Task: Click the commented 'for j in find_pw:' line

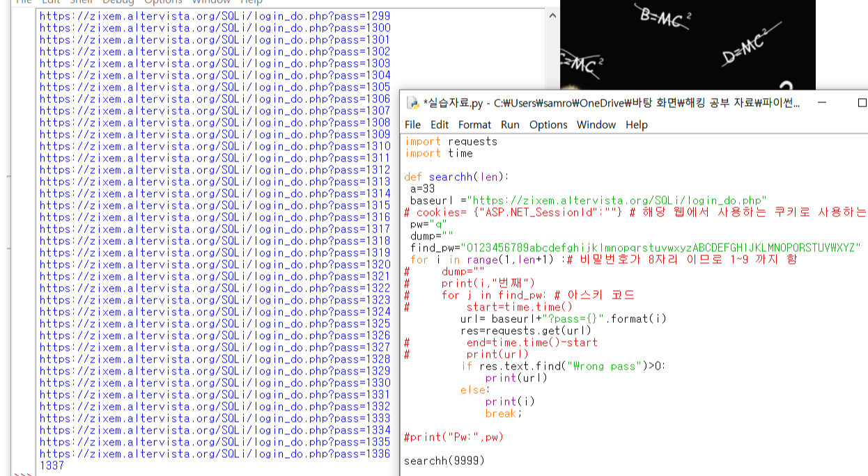Action: pyautogui.click(x=520, y=295)
